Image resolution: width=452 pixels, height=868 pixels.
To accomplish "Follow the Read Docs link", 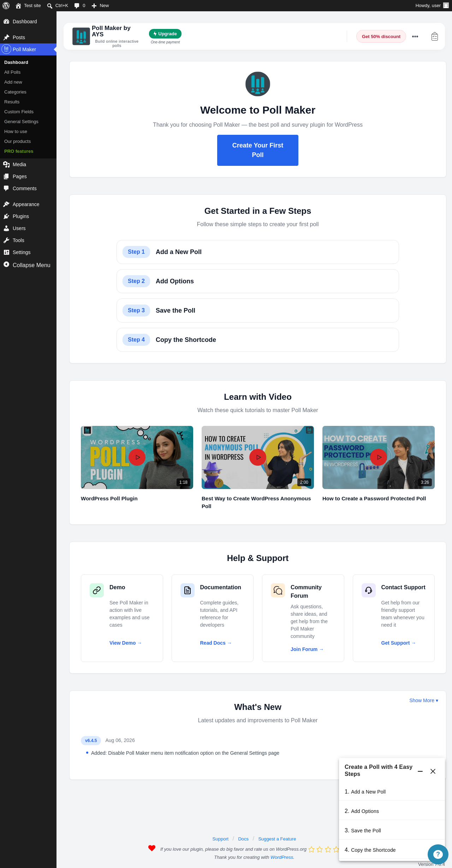I will click(x=216, y=643).
